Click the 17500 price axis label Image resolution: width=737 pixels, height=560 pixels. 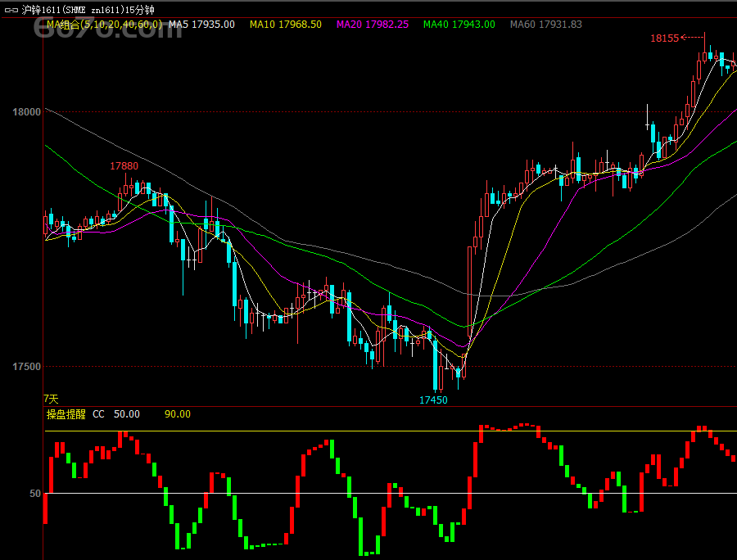point(26,367)
